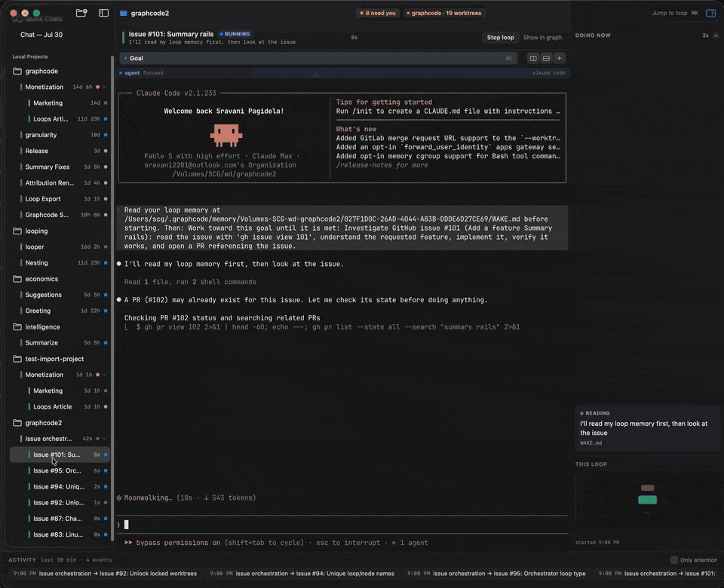
Task: Click the RUNNING status badge
Action: click(x=235, y=34)
